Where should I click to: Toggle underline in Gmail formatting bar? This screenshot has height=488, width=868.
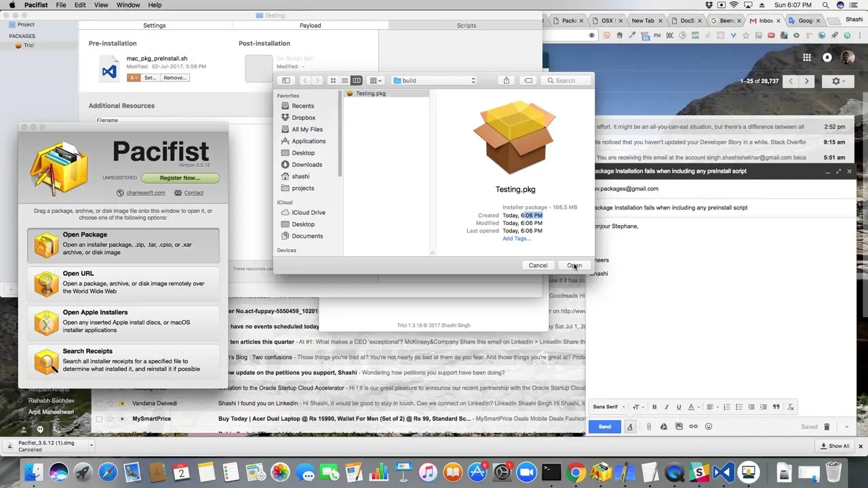(x=679, y=407)
